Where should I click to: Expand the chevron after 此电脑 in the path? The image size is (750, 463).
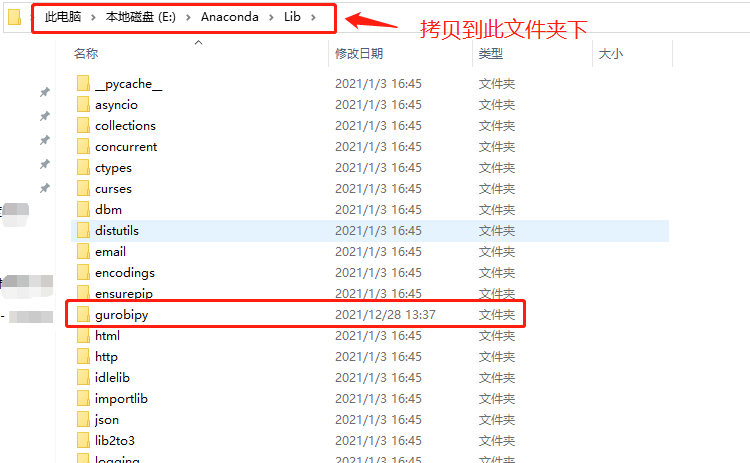coord(93,17)
